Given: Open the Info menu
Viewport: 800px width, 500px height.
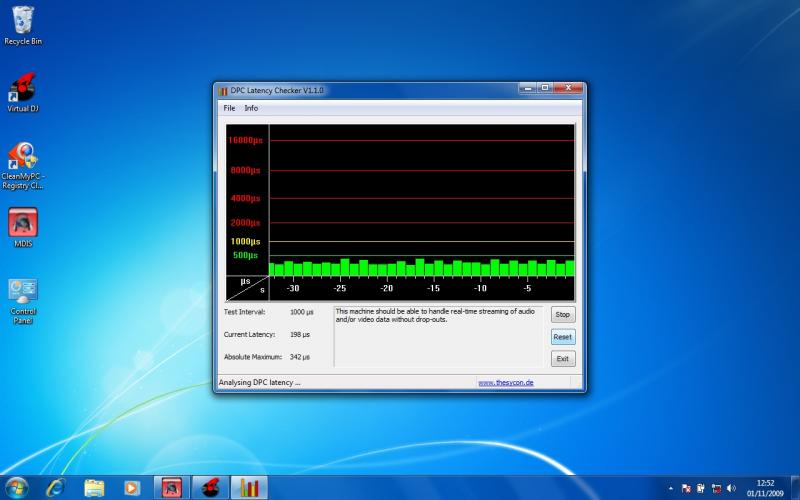Looking at the screenshot, I should point(251,108).
